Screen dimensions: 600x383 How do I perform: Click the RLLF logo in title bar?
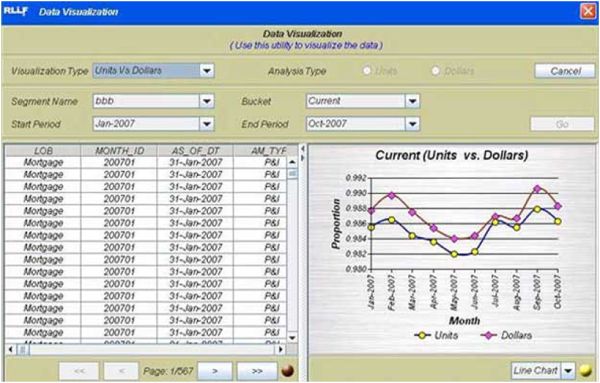(x=15, y=11)
